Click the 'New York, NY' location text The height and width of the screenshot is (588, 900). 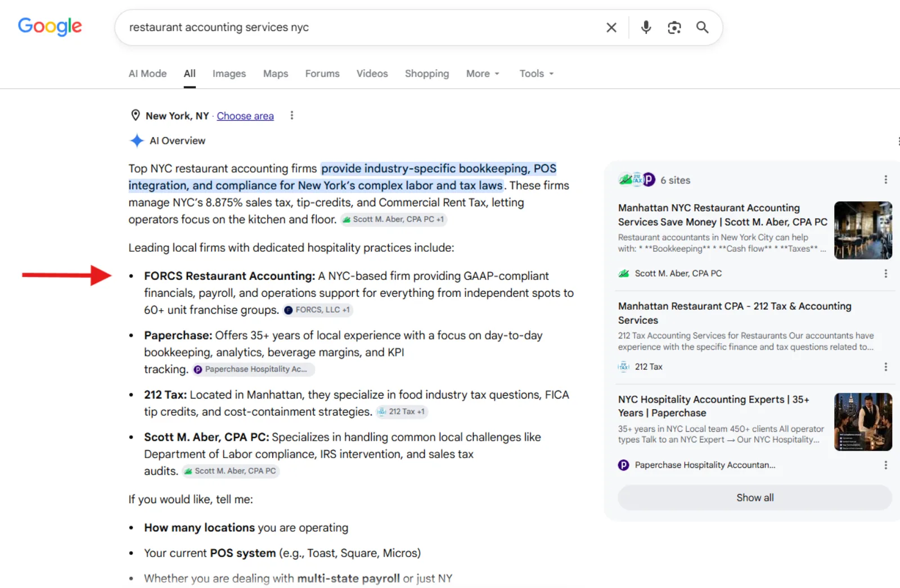click(x=177, y=116)
